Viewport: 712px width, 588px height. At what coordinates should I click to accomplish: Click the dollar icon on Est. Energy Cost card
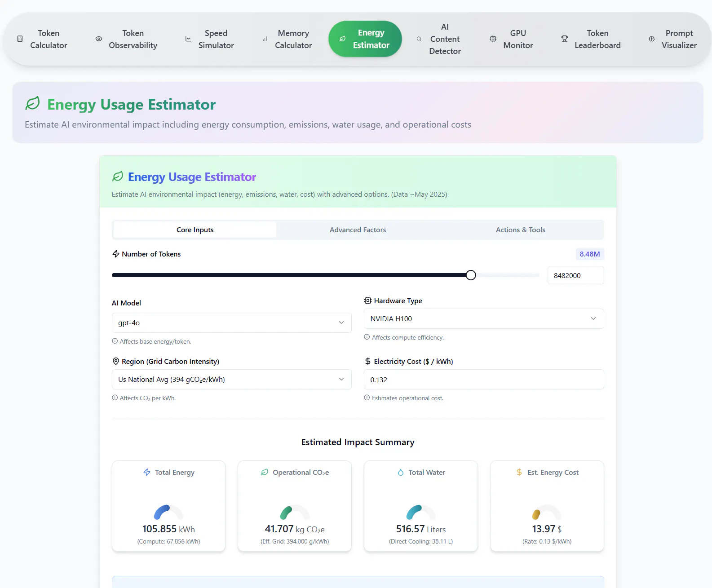[519, 472]
